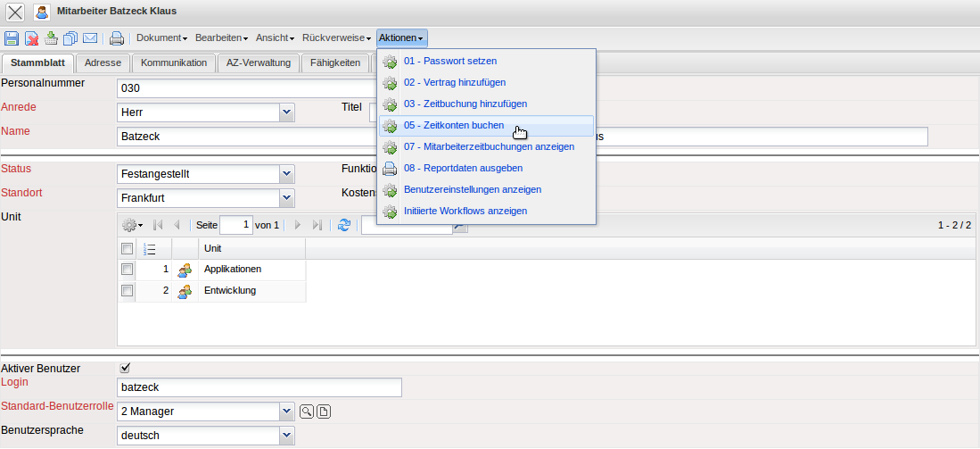Click the magnifier icon beside Standard-Benutzerrolle

coord(306,412)
